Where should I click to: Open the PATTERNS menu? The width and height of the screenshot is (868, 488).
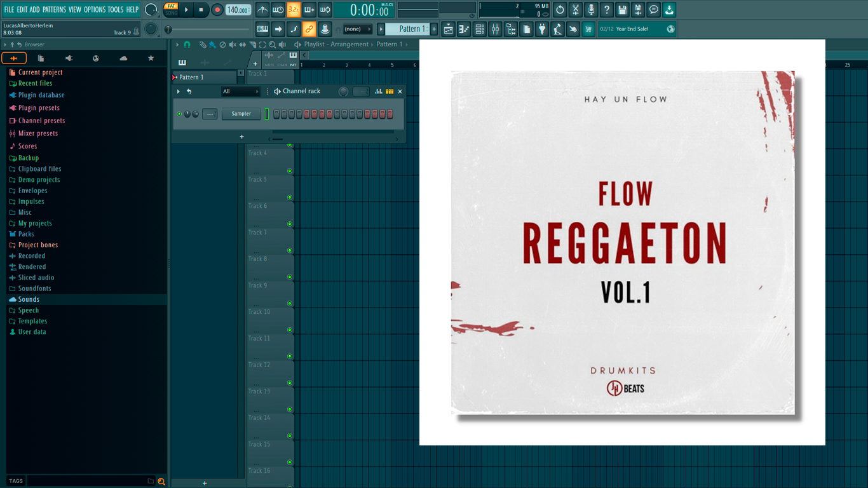pyautogui.click(x=54, y=10)
